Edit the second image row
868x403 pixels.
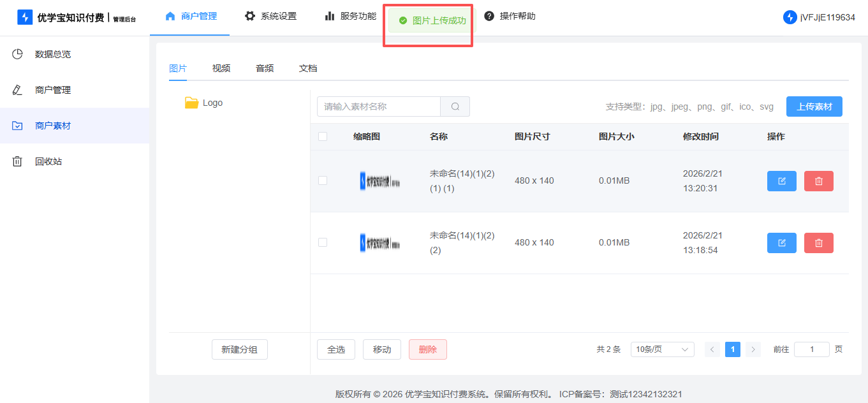point(781,243)
